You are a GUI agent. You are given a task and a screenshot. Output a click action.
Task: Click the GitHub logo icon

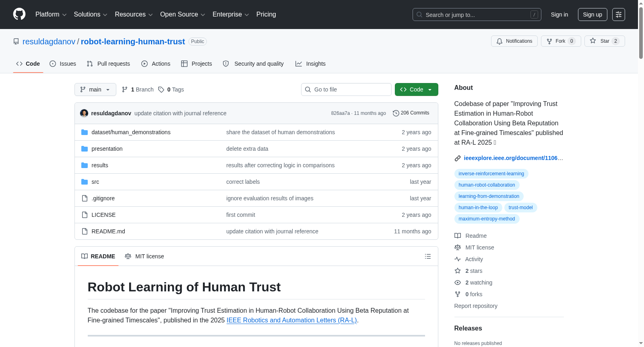19,14
